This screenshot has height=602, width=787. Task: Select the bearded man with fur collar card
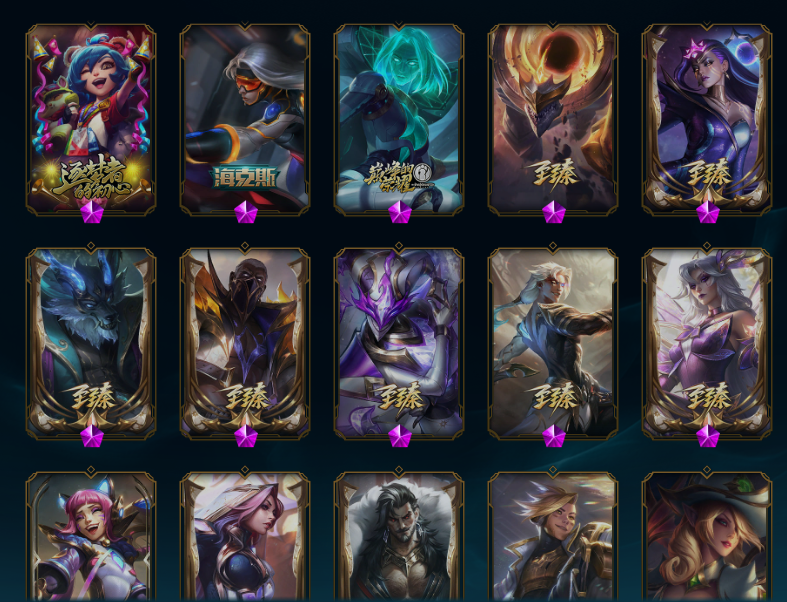[x=399, y=536]
